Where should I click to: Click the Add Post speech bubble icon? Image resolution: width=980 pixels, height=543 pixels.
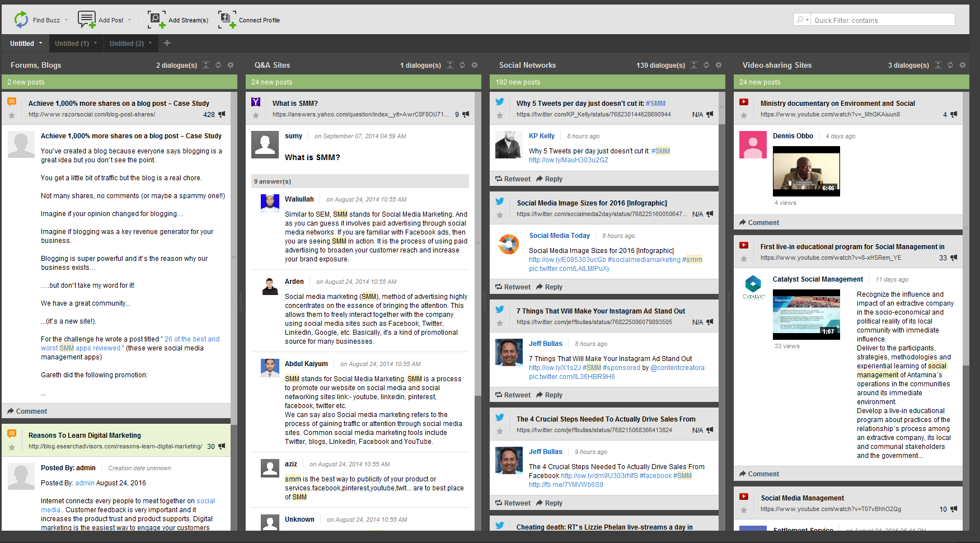pyautogui.click(x=87, y=20)
